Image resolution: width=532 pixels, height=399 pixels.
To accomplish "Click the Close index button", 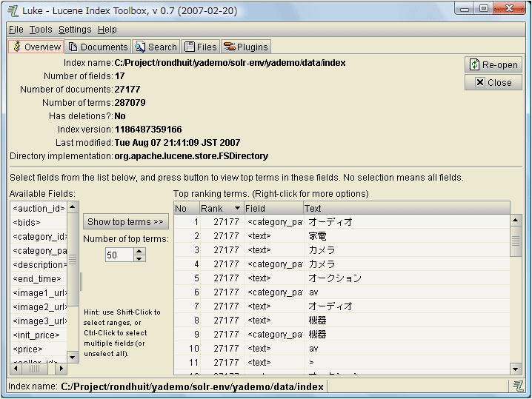I will 493,82.
